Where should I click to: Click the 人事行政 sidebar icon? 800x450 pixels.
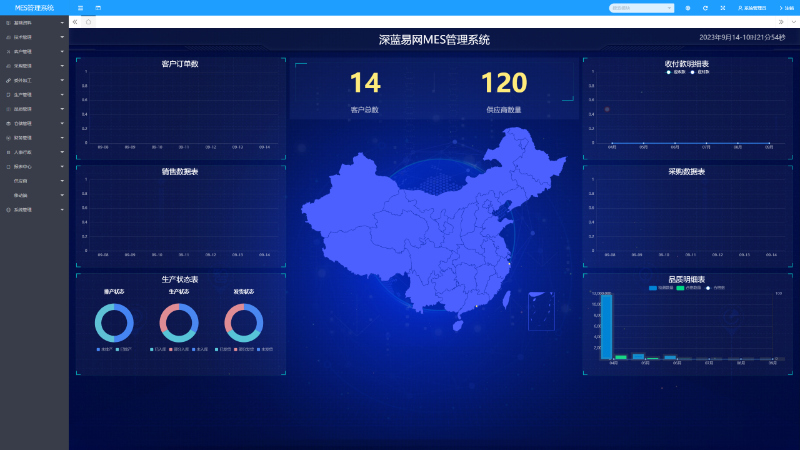tap(8, 152)
